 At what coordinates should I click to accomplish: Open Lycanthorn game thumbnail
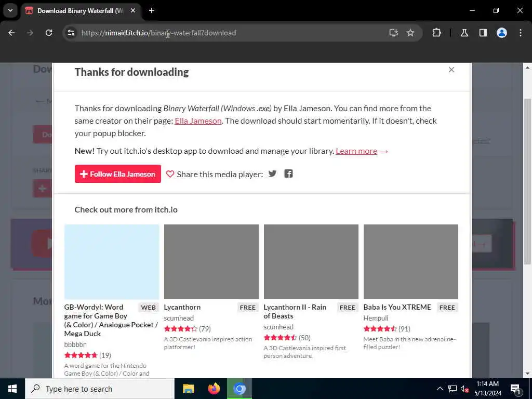click(211, 262)
